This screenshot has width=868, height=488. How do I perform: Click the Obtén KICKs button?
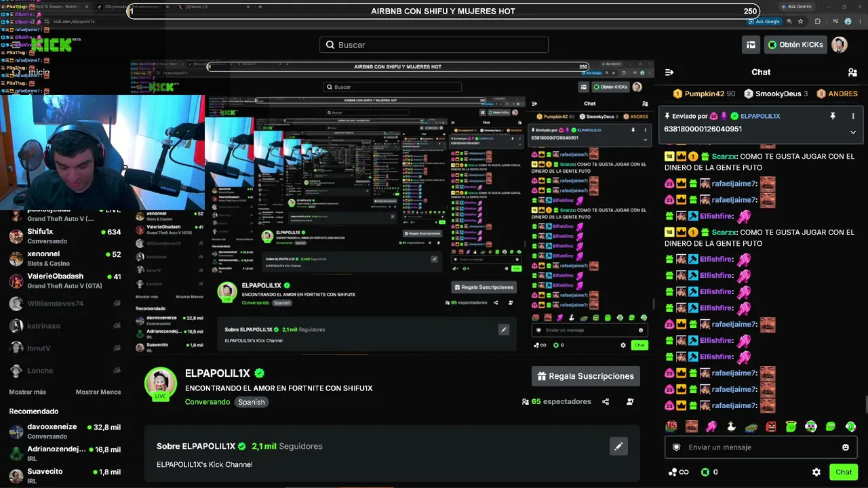795,45
